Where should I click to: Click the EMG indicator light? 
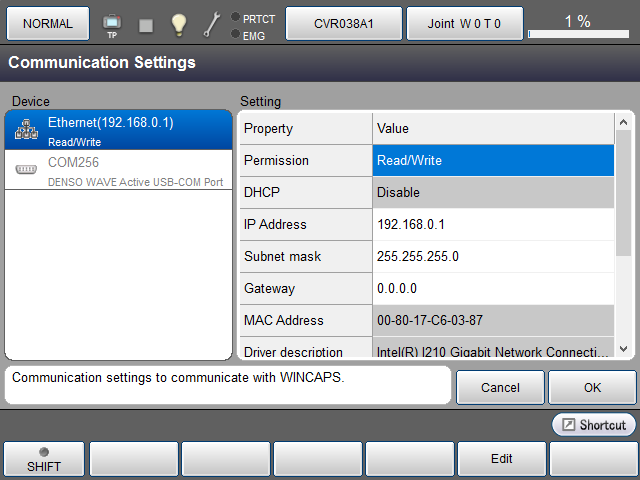[x=235, y=35]
